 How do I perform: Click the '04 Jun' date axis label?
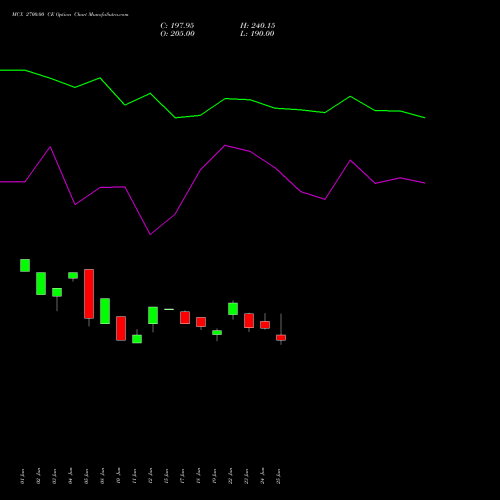pos(70,476)
